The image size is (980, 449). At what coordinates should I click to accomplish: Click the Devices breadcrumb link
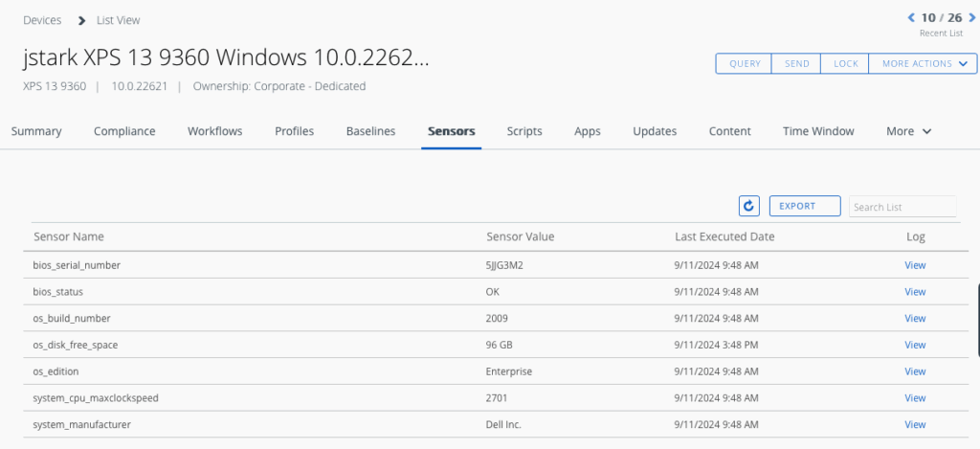tap(42, 20)
